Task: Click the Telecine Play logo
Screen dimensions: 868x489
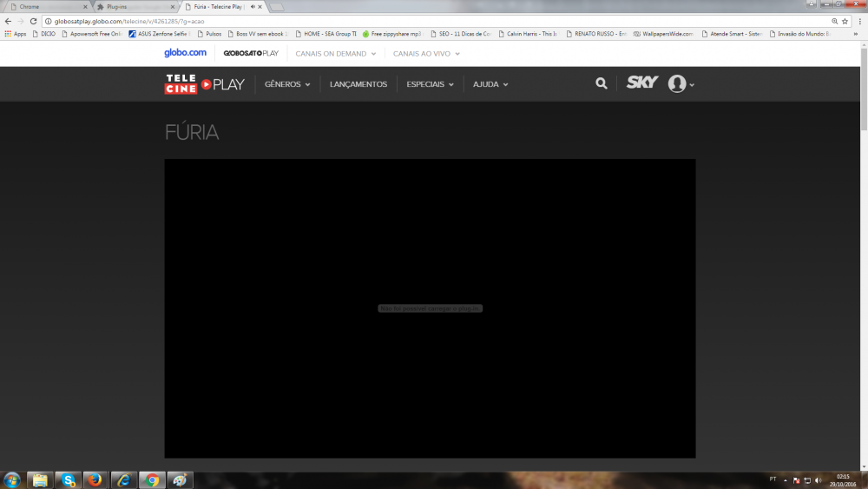Action: coord(205,84)
